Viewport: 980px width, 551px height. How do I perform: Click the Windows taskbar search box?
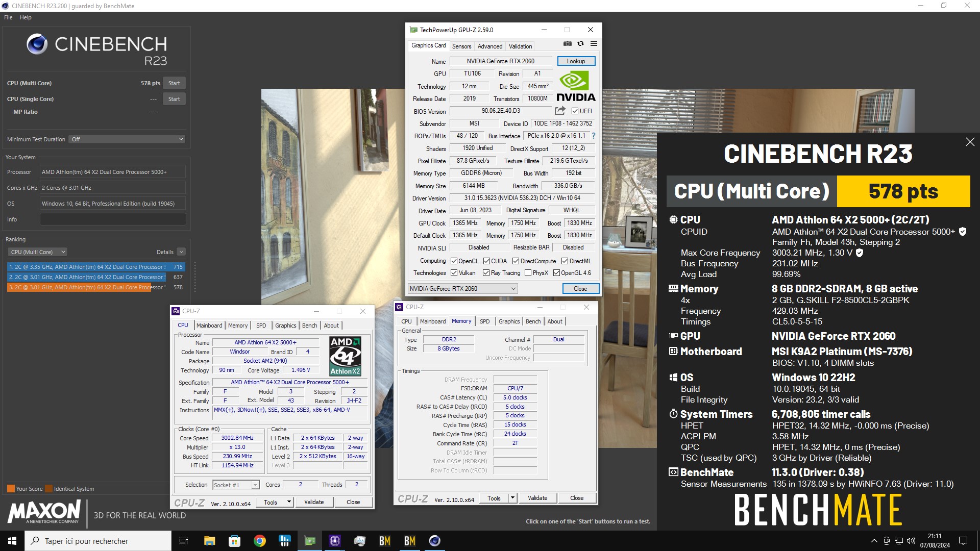[x=98, y=541]
